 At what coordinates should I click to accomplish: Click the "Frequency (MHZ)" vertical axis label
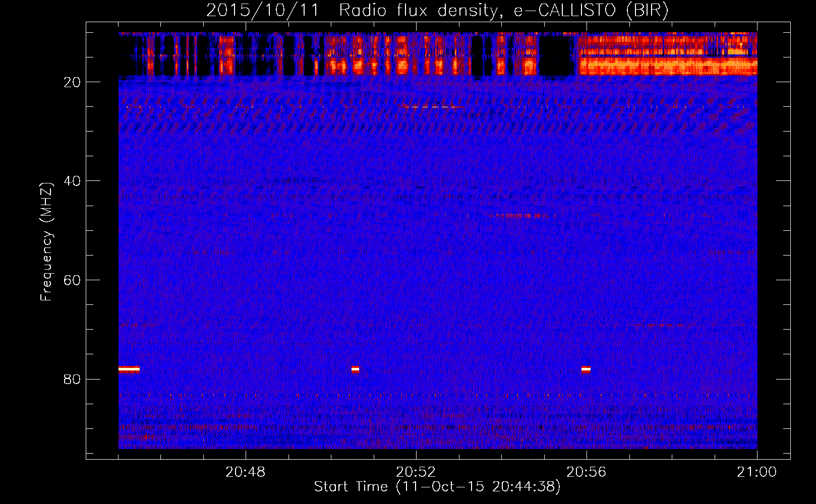click(46, 242)
